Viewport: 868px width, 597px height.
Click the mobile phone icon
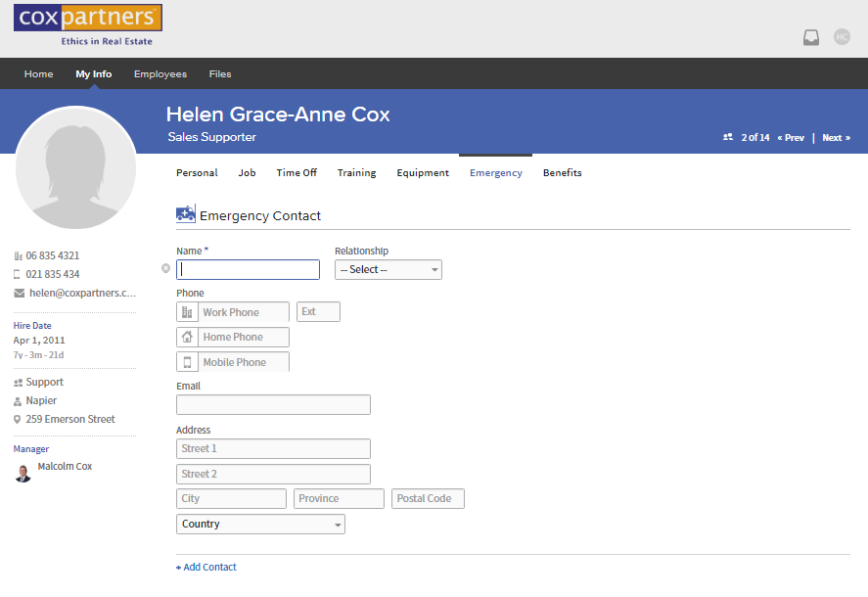[x=187, y=362]
